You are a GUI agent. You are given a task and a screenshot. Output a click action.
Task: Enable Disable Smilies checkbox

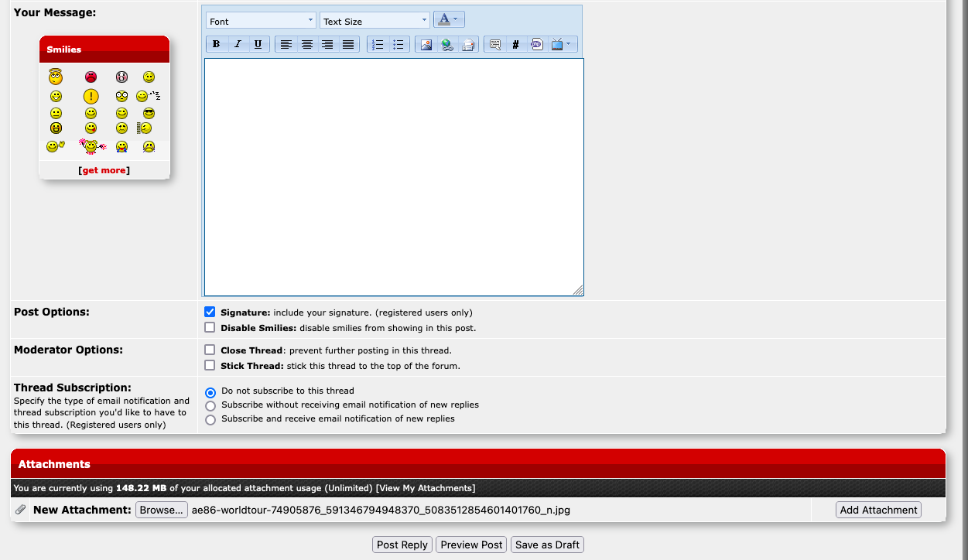[210, 328]
